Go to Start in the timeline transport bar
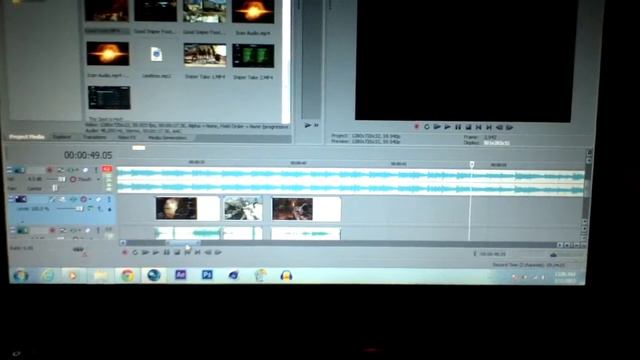 pyautogui.click(x=187, y=253)
